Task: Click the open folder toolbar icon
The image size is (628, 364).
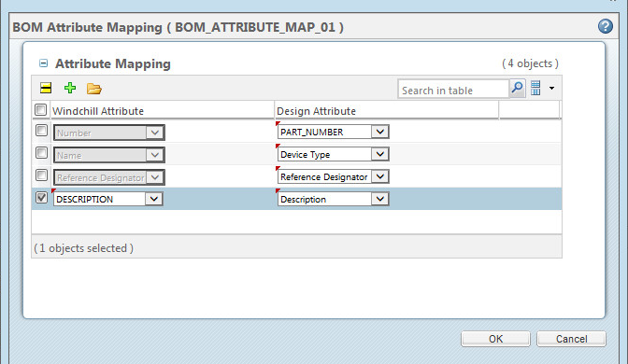Action: (x=94, y=89)
